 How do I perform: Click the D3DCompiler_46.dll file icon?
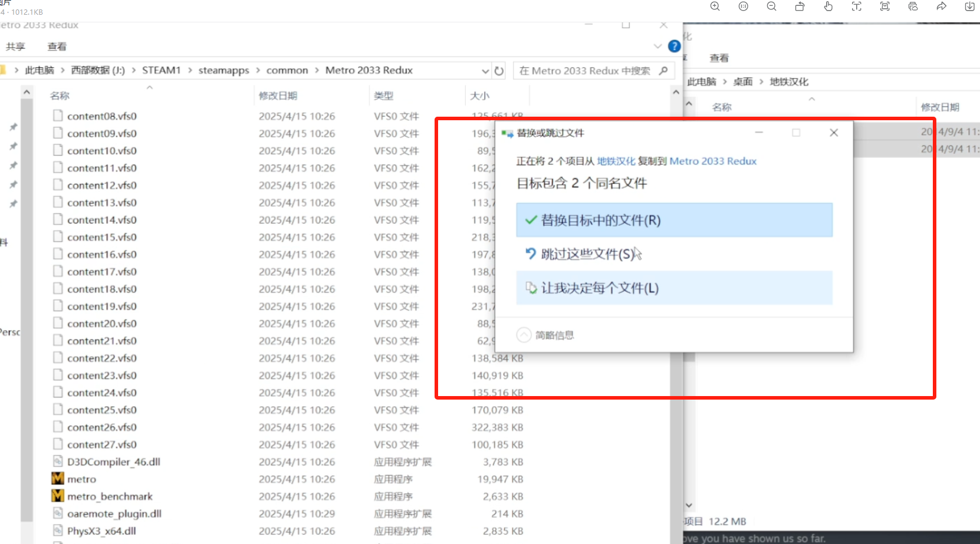(57, 461)
